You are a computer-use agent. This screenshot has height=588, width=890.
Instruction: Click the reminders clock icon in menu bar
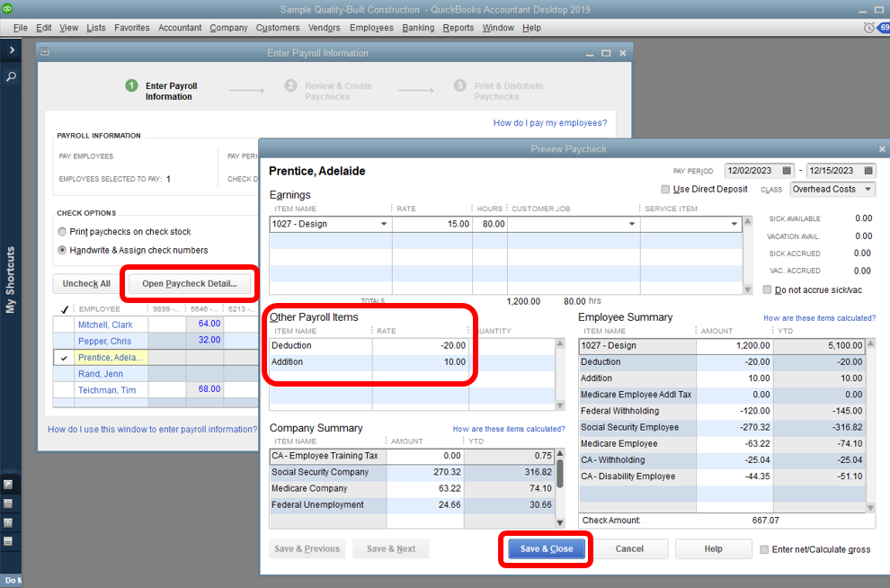pos(868,27)
